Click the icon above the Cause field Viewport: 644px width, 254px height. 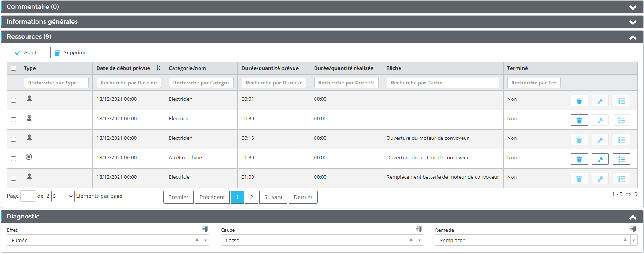419,229
